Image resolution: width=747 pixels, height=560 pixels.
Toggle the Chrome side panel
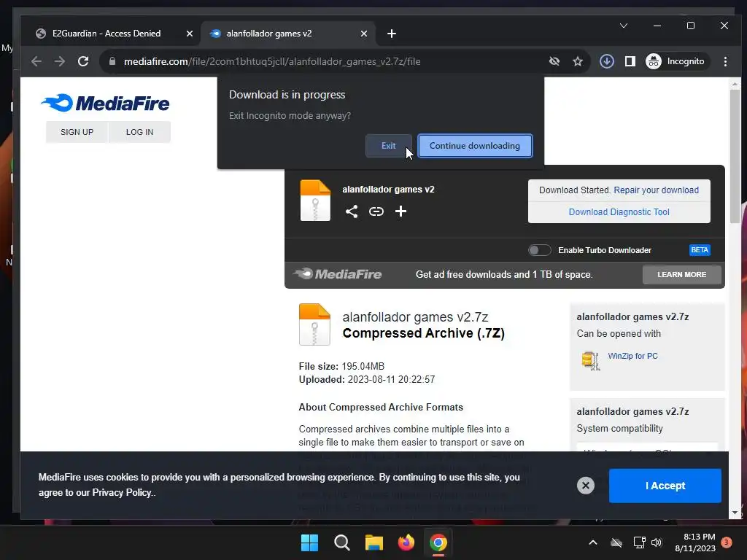[x=630, y=61]
